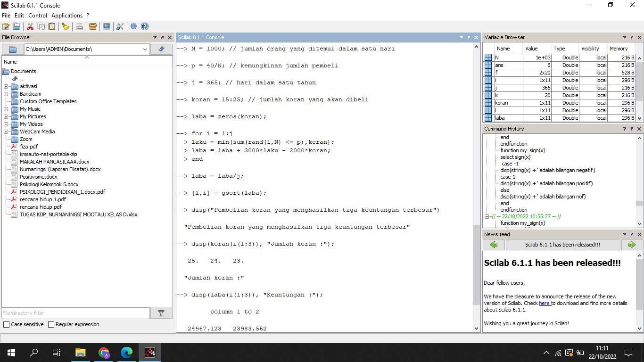Open Scilab preferences tools icon

click(x=120, y=26)
